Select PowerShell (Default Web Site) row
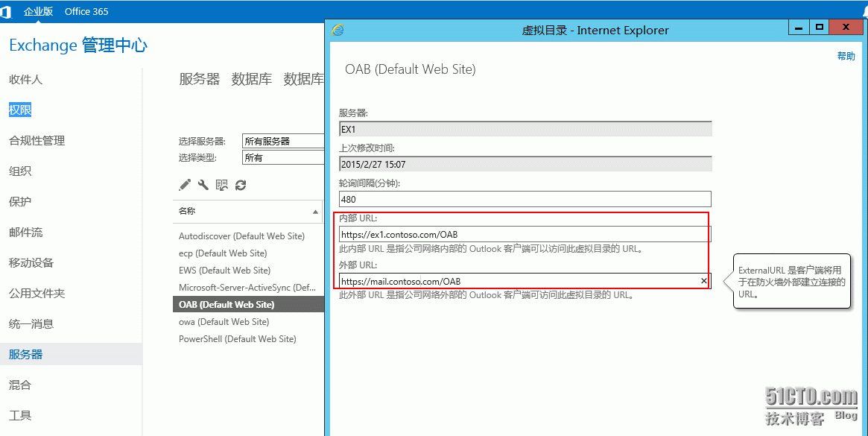868x436 pixels. pyautogui.click(x=248, y=339)
